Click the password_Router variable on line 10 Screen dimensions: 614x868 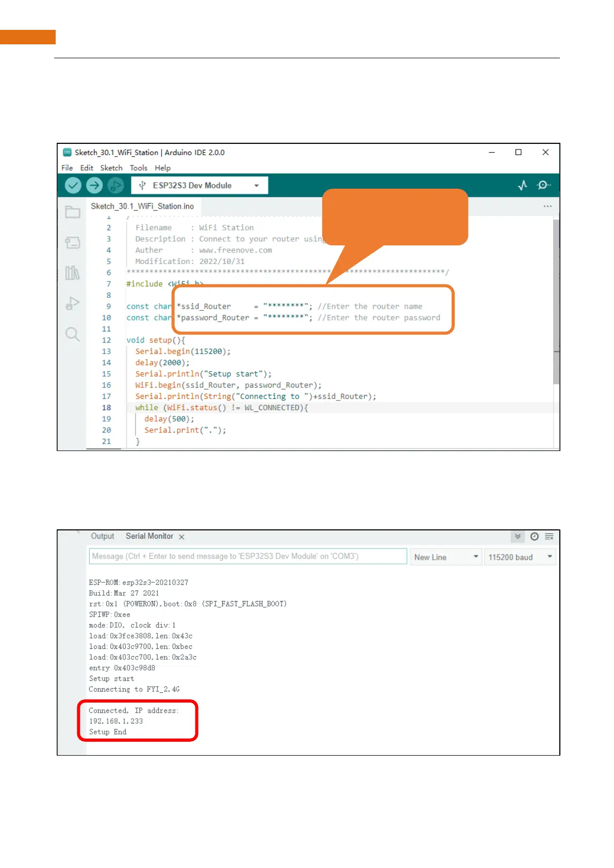click(215, 318)
